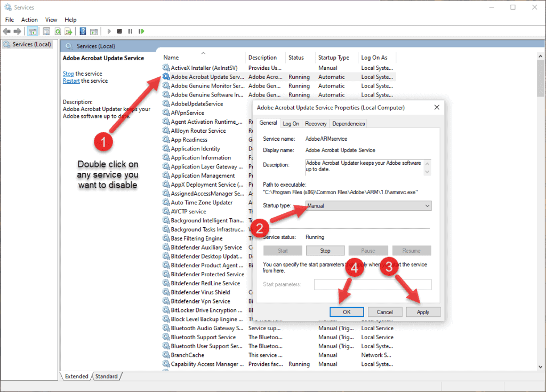
Task: Click the Stop link to stop the service
Action: pos(68,73)
